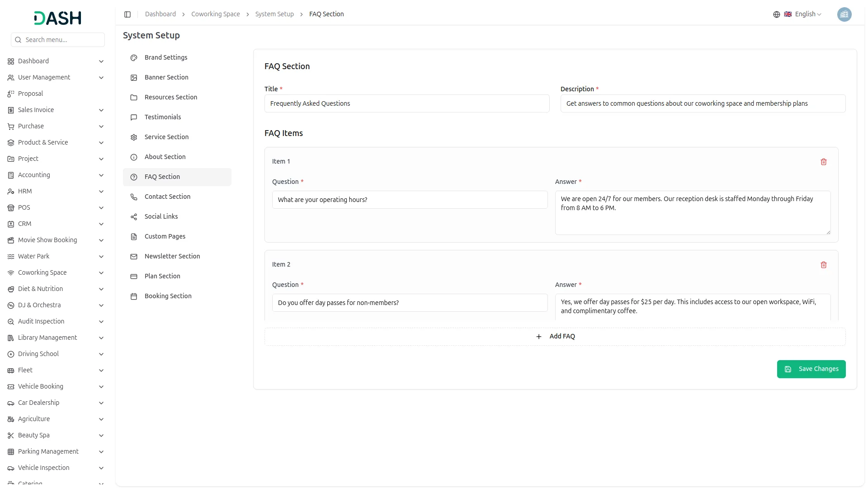Click the globe language icon

(x=776, y=14)
